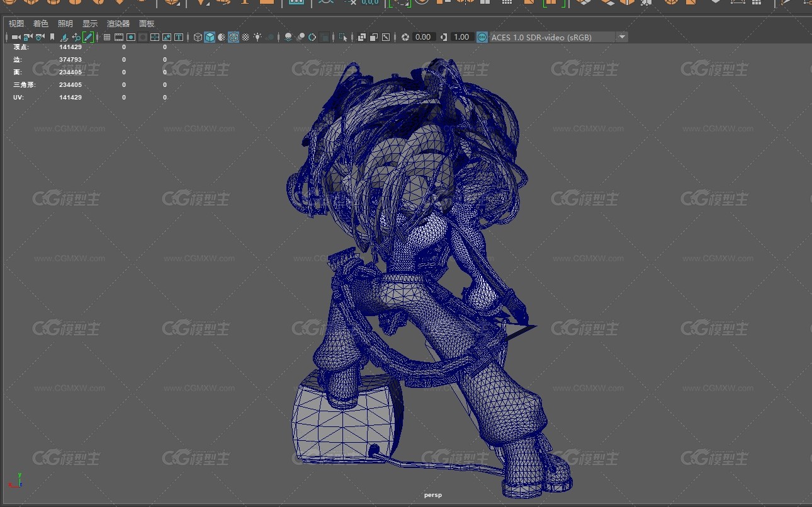The width and height of the screenshot is (812, 507).
Task: Click the Use Default Material icon
Action: click(222, 37)
